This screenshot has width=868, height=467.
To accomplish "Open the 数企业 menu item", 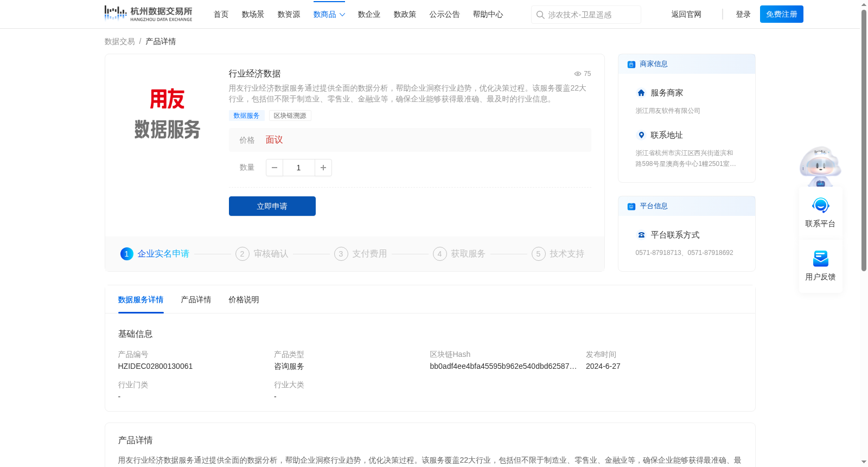I will click(x=369, y=15).
